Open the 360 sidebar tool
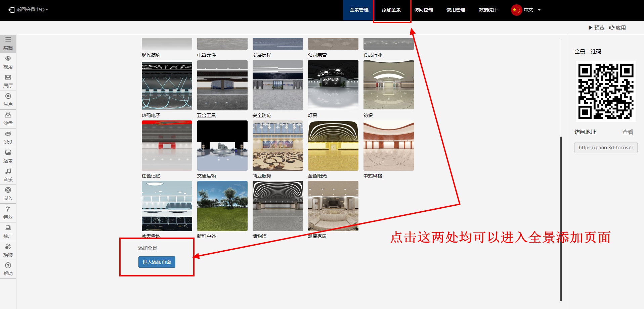This screenshot has height=309, width=644. (x=8, y=138)
